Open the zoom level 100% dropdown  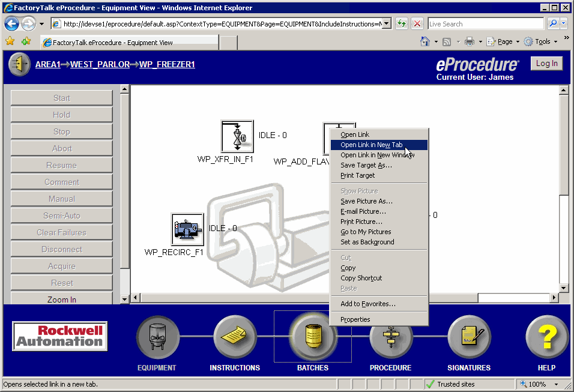tap(557, 384)
